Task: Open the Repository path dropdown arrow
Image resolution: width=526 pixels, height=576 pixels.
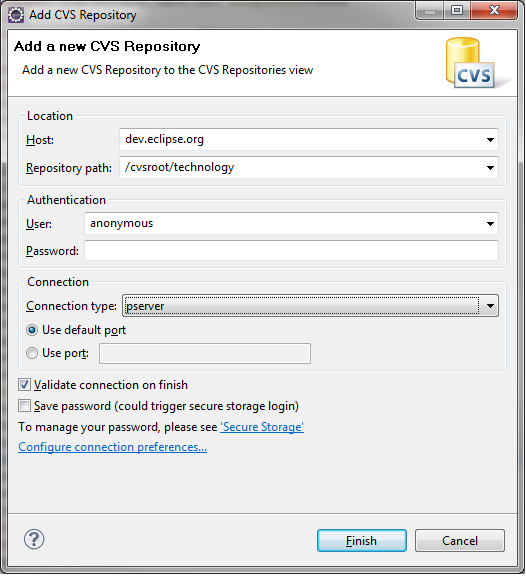Action: [490, 168]
